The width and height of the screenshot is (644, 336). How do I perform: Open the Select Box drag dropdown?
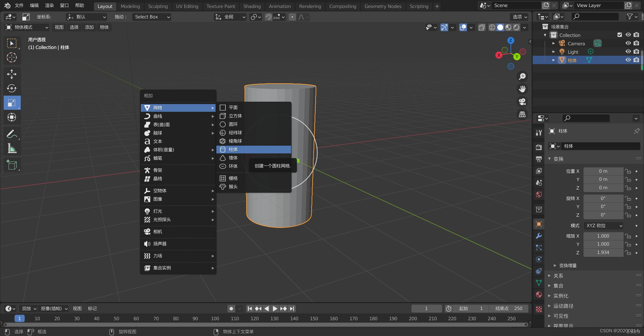point(152,17)
